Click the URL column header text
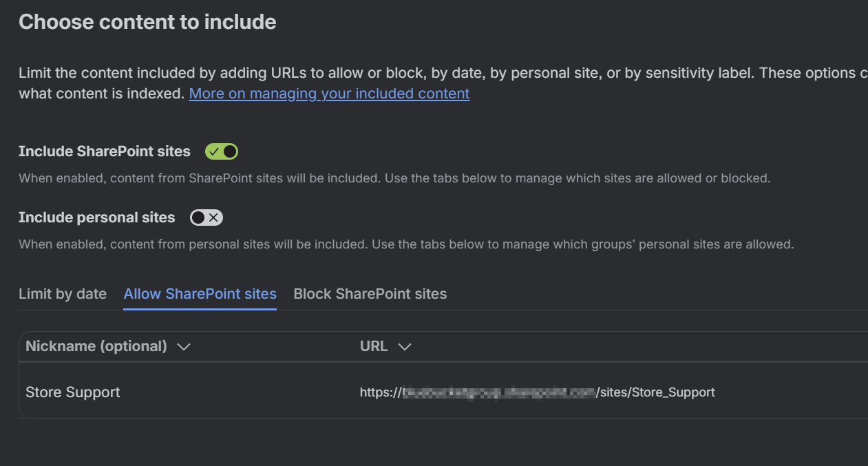This screenshot has height=466, width=868. click(x=374, y=346)
